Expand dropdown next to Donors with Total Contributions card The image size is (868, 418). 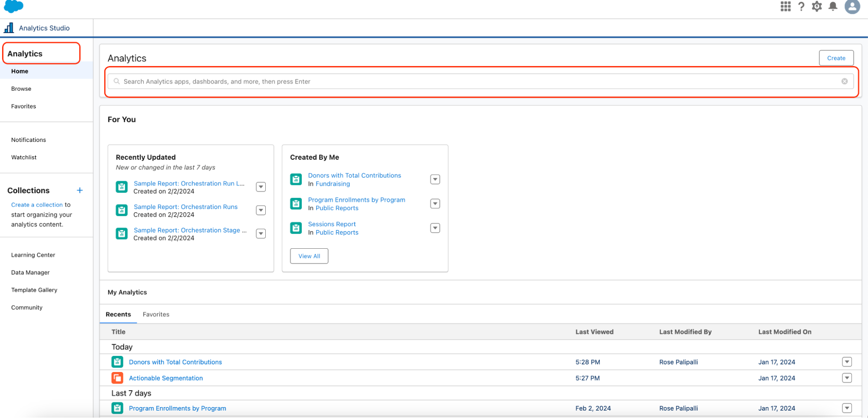435,180
